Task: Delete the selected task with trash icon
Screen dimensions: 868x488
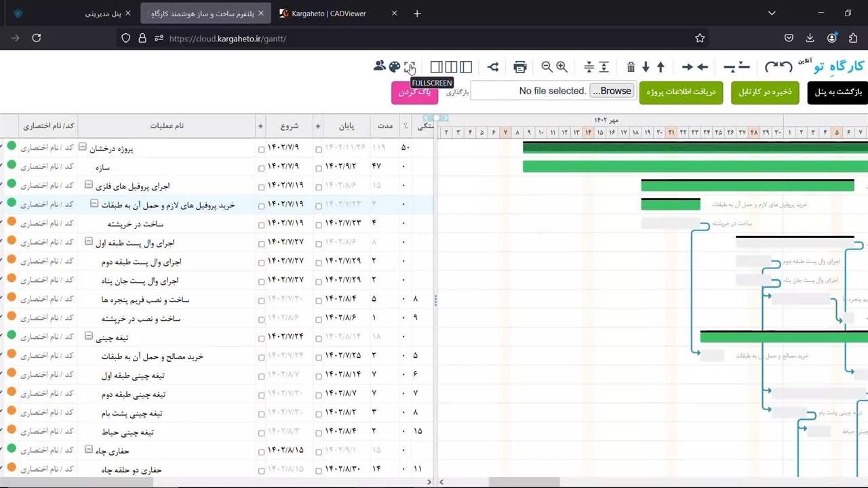Action: click(x=631, y=66)
